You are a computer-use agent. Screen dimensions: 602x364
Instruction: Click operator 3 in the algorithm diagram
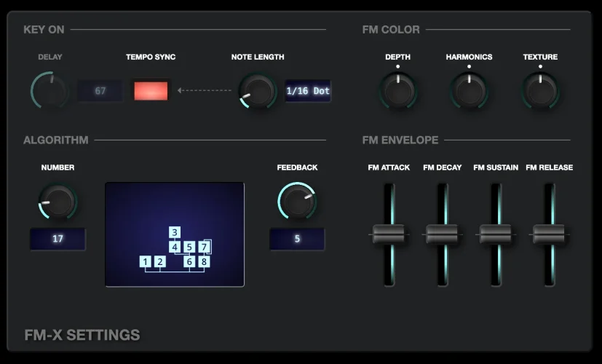(x=175, y=233)
